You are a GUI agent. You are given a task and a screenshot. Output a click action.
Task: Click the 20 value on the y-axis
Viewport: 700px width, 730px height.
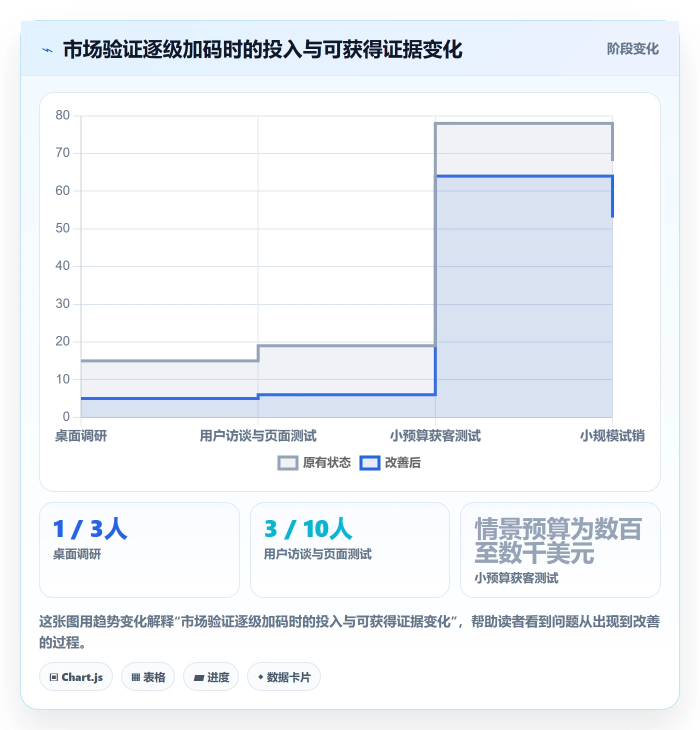[x=62, y=341]
